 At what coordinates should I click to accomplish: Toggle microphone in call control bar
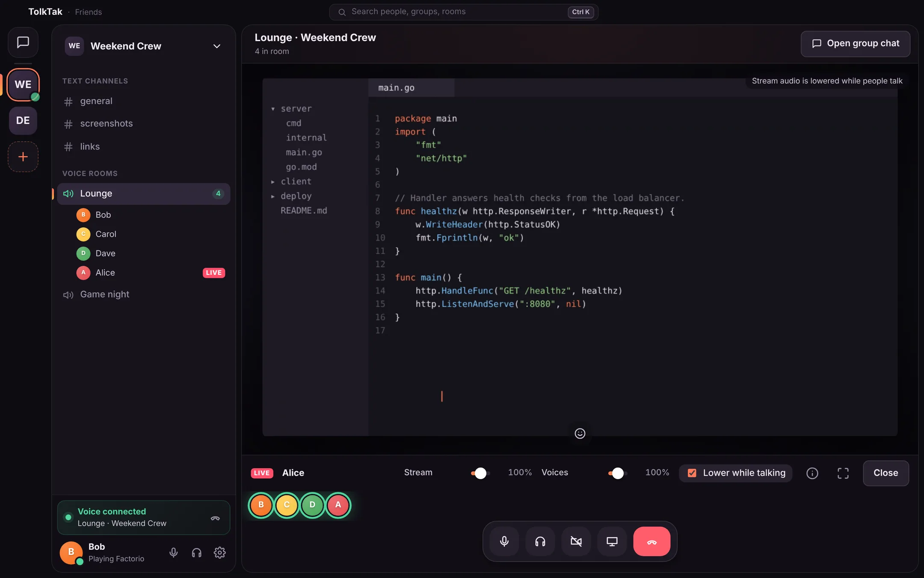pyautogui.click(x=504, y=542)
